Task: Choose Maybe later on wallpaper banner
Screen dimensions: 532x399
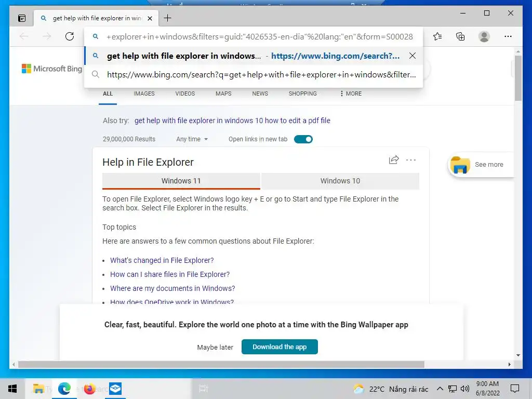Action: (x=215, y=348)
